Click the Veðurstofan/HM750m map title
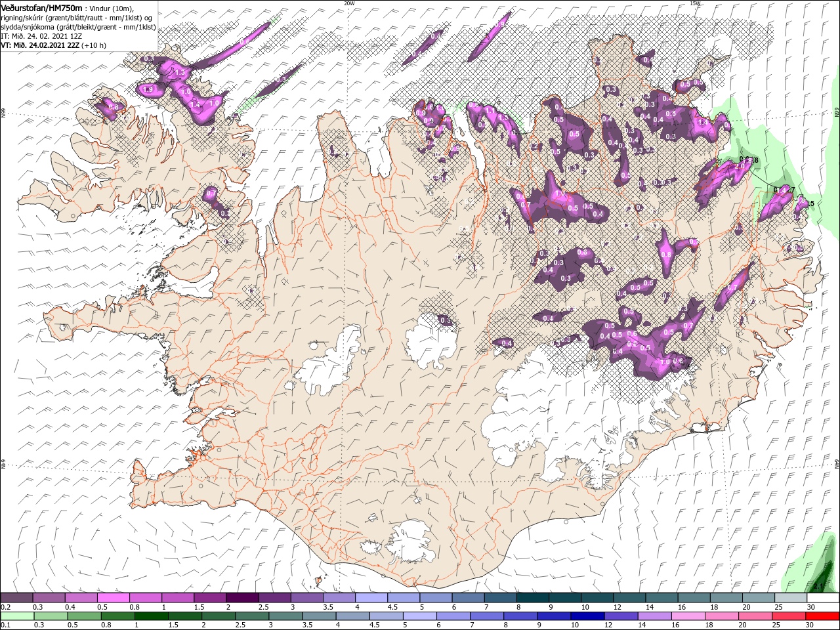The height and width of the screenshot is (630, 840). (42, 8)
